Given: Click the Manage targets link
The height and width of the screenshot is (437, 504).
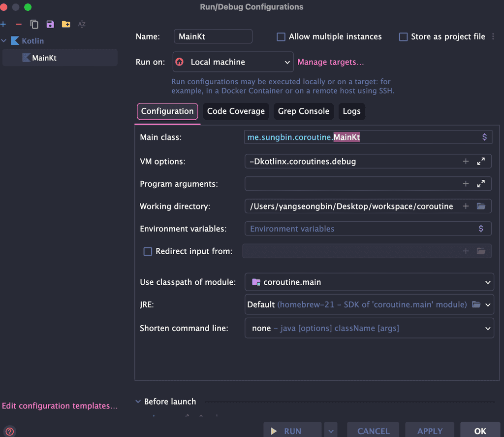Looking at the screenshot, I should (x=331, y=62).
